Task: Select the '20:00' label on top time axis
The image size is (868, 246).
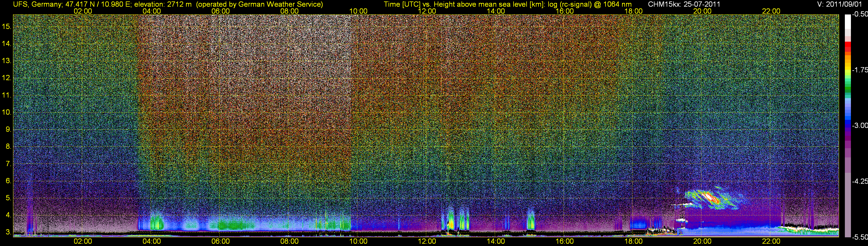Action: [702, 11]
